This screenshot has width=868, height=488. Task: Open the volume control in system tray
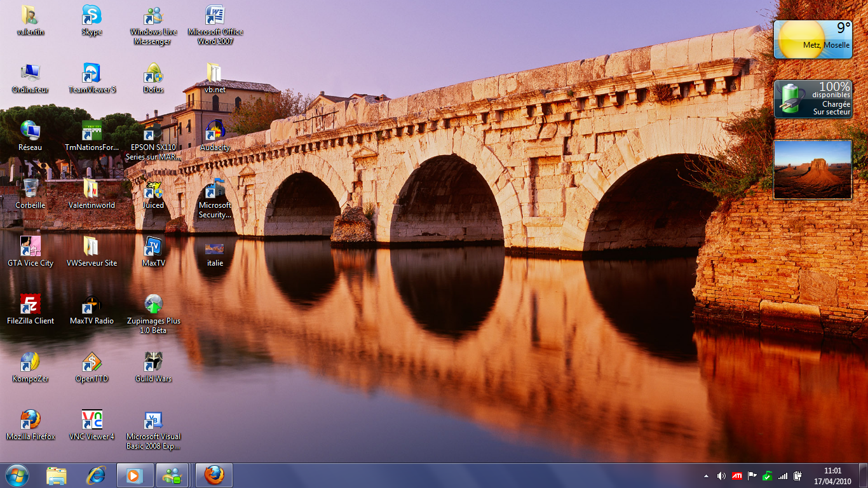(x=721, y=476)
